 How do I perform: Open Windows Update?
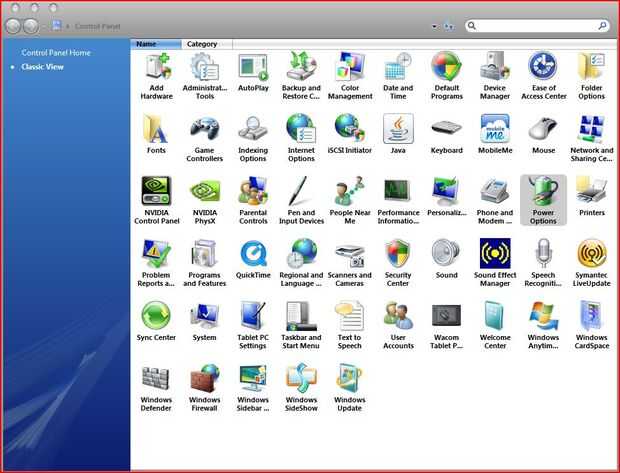pos(350,388)
